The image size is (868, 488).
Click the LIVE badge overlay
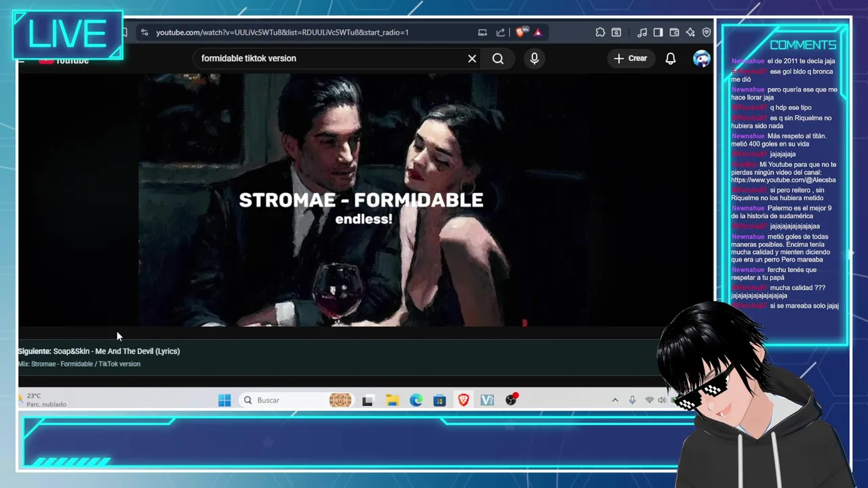pyautogui.click(x=67, y=35)
